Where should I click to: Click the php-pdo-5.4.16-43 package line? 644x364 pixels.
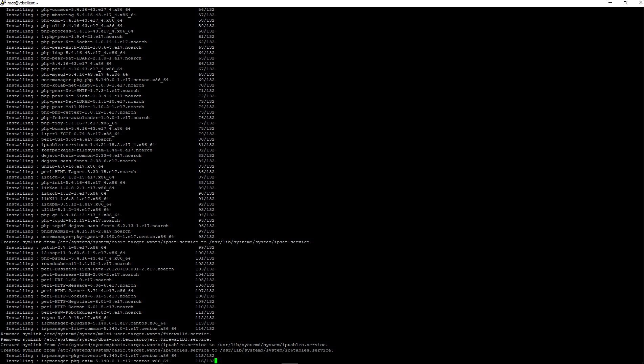coord(110,69)
